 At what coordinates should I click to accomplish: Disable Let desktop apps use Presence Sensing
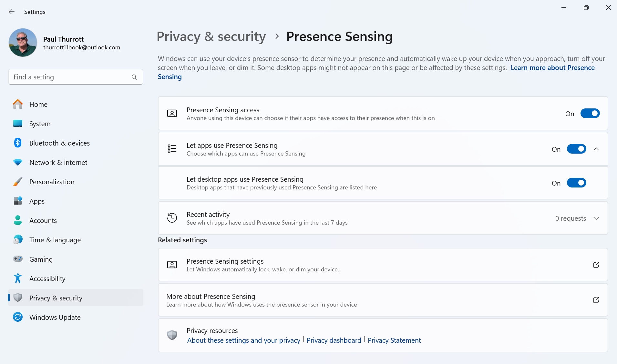coord(576,183)
